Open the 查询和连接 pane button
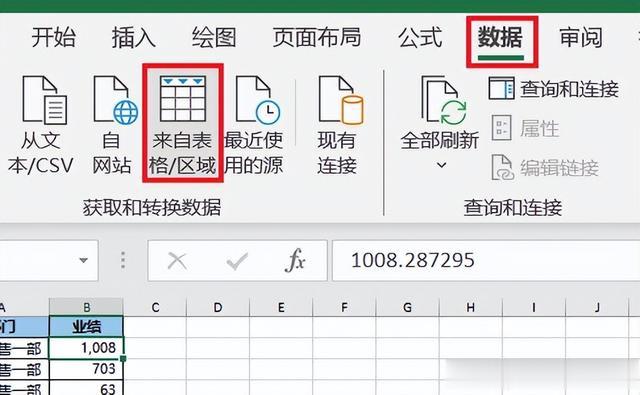 click(x=553, y=89)
